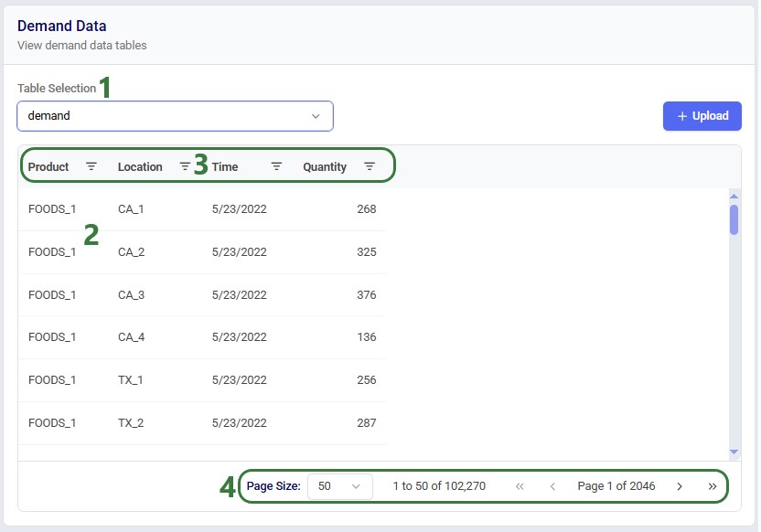Open the Location column filter menu
Screen dimensions: 761x532
(x=185, y=166)
